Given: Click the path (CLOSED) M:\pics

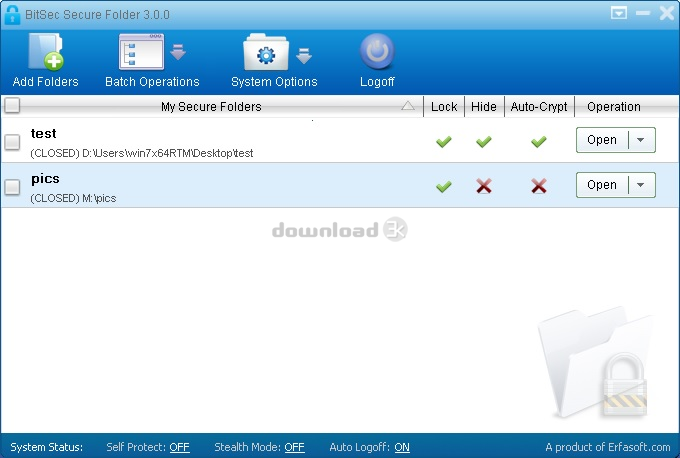Looking at the screenshot, I should point(73,198).
